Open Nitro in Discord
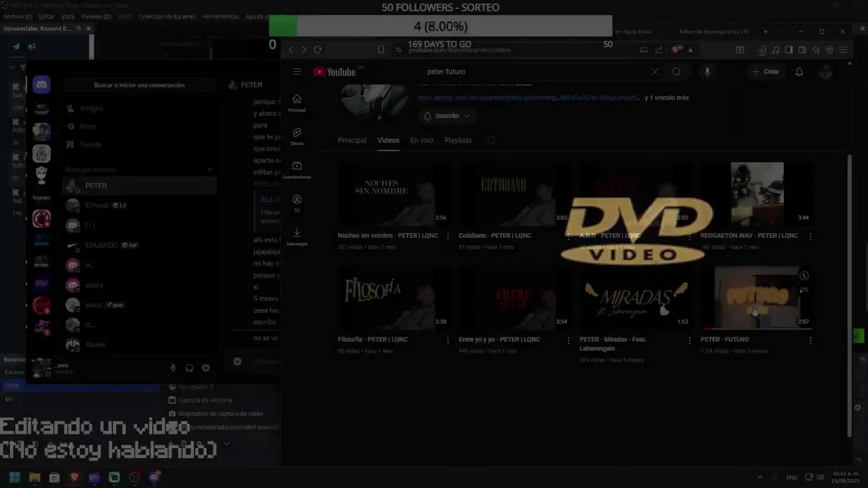Image resolution: width=868 pixels, height=488 pixels. tap(139, 127)
